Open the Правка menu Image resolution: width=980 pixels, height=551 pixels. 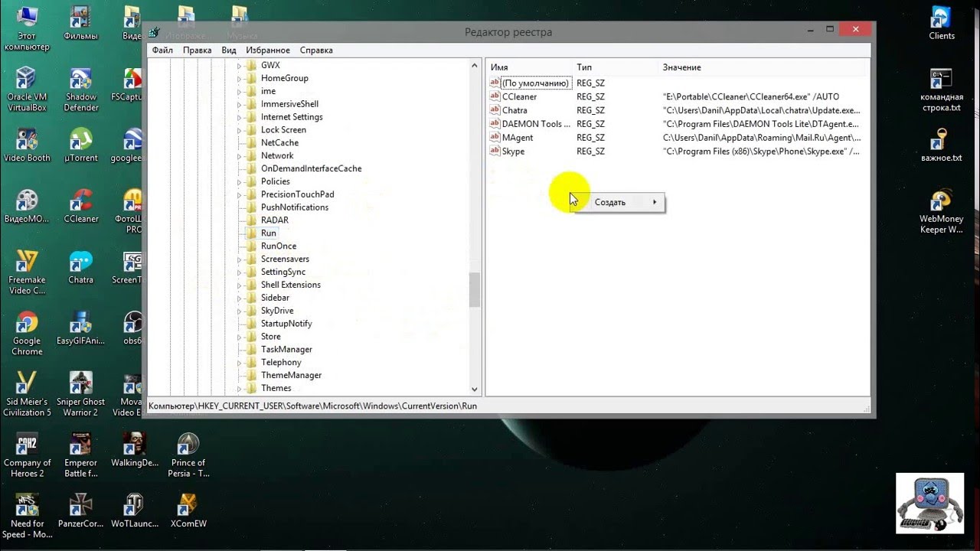(197, 50)
